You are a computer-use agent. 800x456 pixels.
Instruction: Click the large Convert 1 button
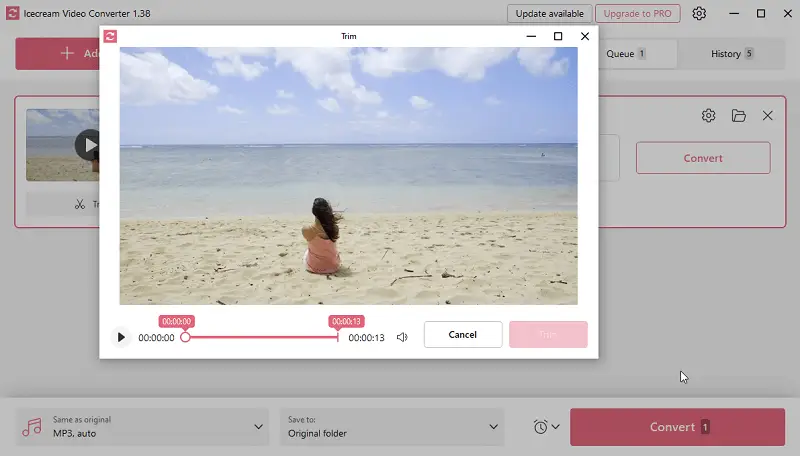[678, 427]
